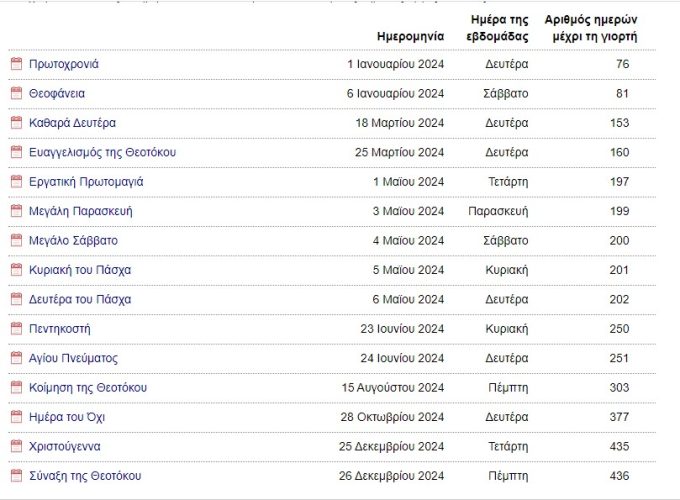The width and height of the screenshot is (680, 500).
Task: Open the Μεγάλο Σάββατο holiday link
Action: tap(73, 241)
